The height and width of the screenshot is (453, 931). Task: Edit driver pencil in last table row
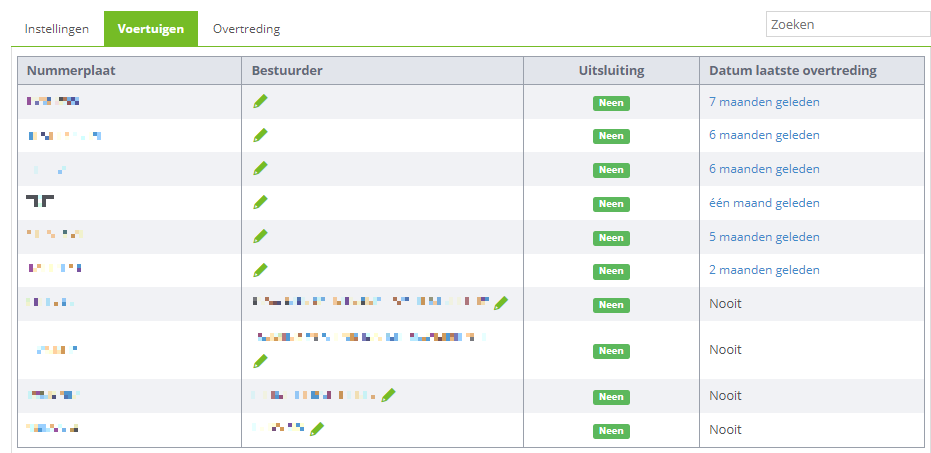[317, 429]
